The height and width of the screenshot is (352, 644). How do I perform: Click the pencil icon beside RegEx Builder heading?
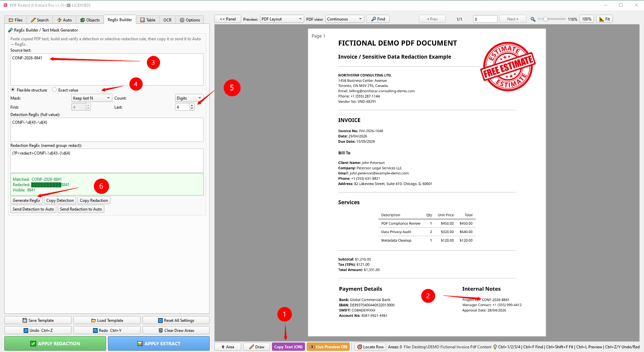[x=10, y=30]
